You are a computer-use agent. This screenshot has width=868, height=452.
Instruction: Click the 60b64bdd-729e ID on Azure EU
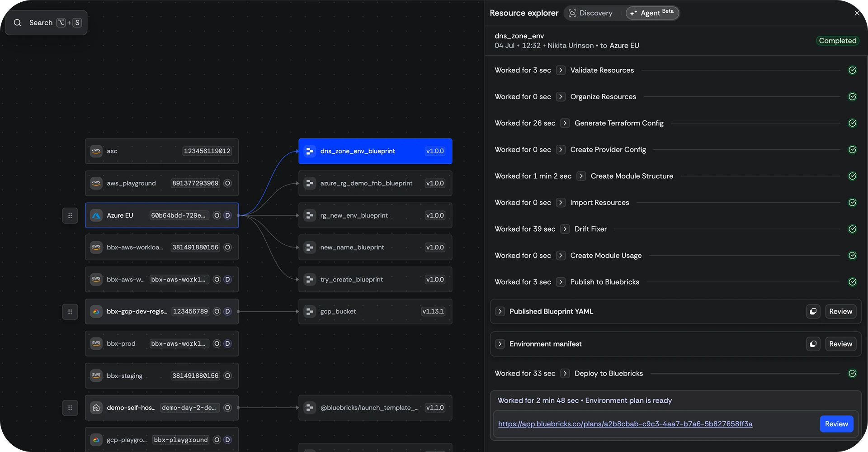point(179,215)
